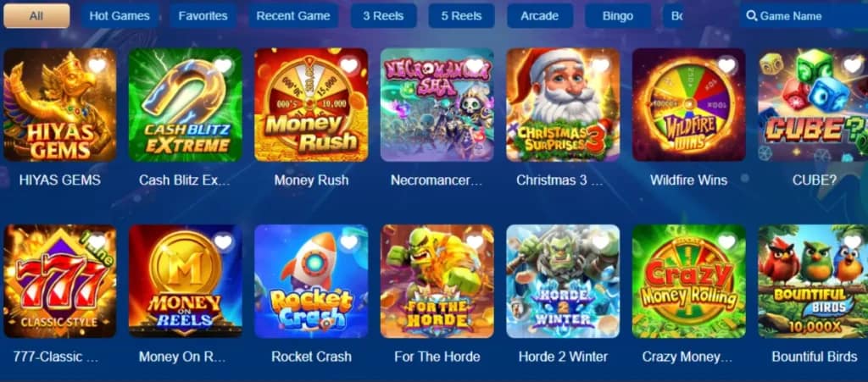Open the Necromancer Sha game thumbnail
Viewport: 868px width, 382px height.
pos(437,104)
